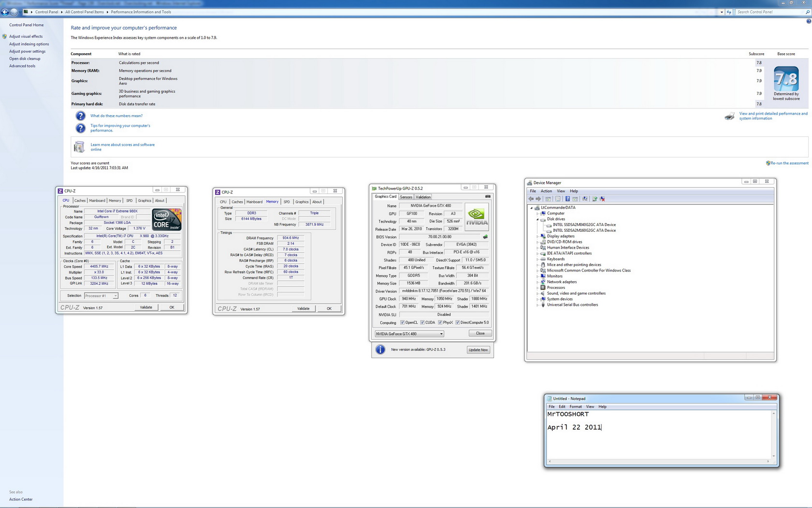Select INTEL SSDSA2M160G2GC ATA Device

[584, 230]
